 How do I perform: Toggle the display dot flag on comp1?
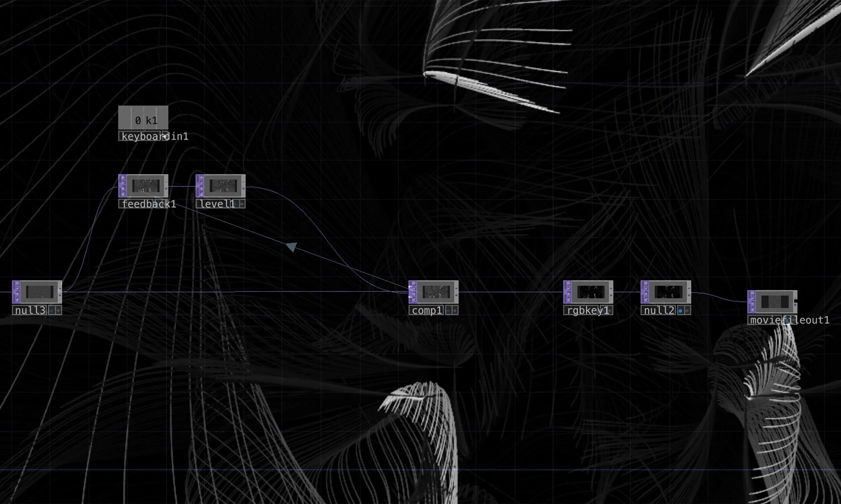(x=448, y=310)
